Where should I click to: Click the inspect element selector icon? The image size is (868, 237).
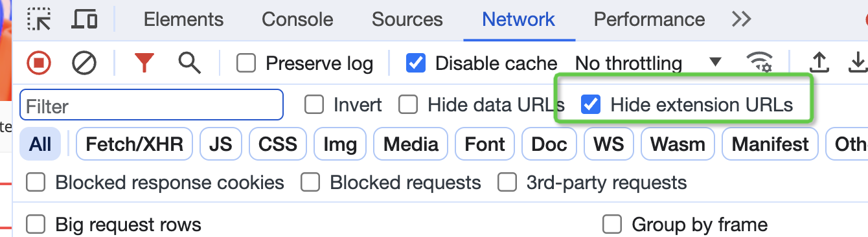pos(39,19)
